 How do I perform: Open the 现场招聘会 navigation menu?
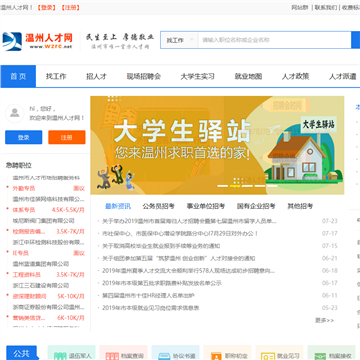144,76
